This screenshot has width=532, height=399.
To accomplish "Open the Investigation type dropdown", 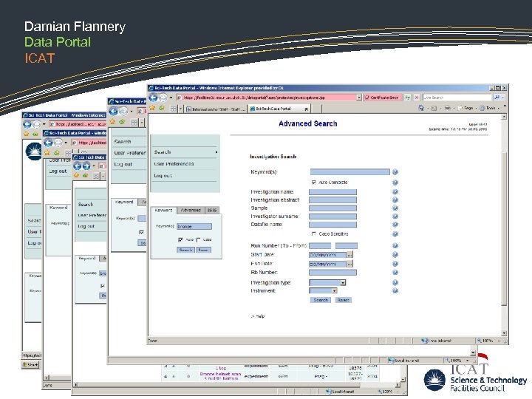I will tap(343, 282).
